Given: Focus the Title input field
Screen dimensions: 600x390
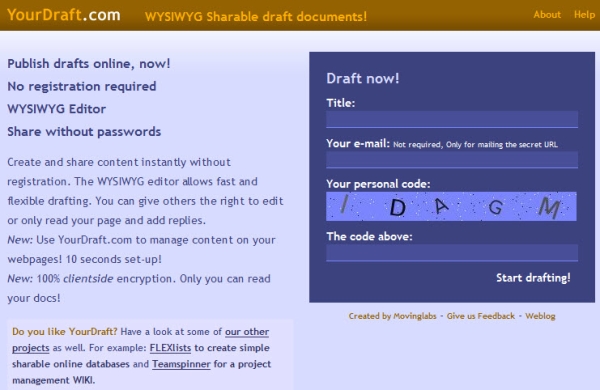Looking at the screenshot, I should [452, 119].
